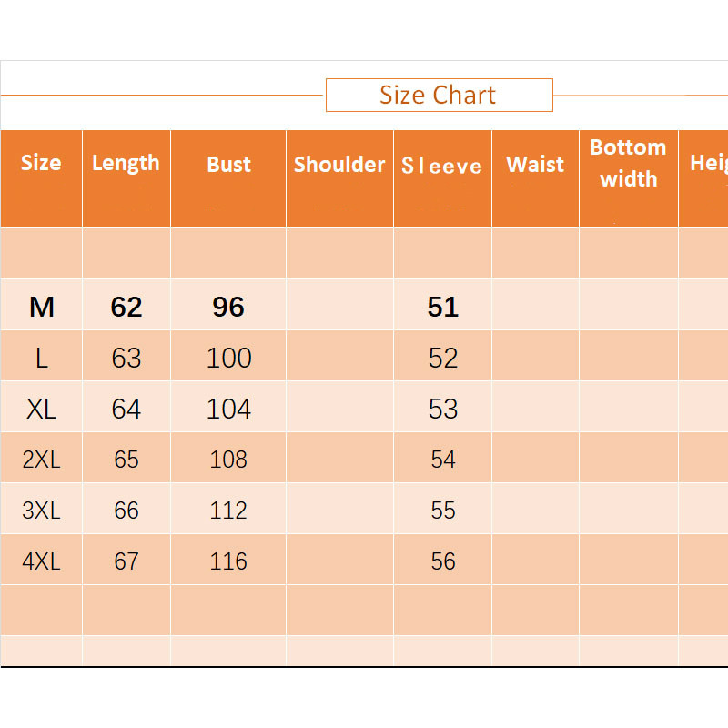Select the Size column header

coord(41,164)
